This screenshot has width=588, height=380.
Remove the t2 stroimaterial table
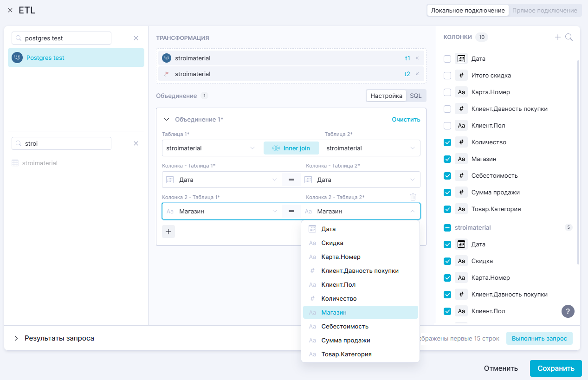[x=417, y=74]
